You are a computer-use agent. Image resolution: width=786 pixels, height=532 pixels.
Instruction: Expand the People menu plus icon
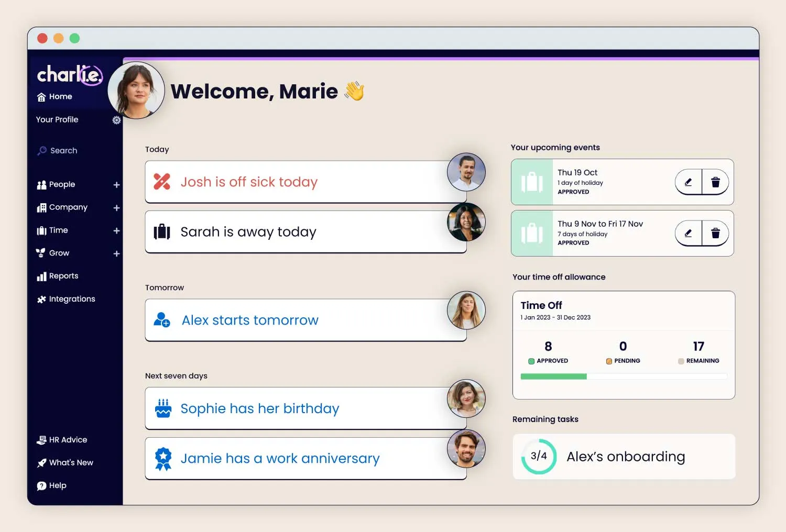[x=116, y=185]
